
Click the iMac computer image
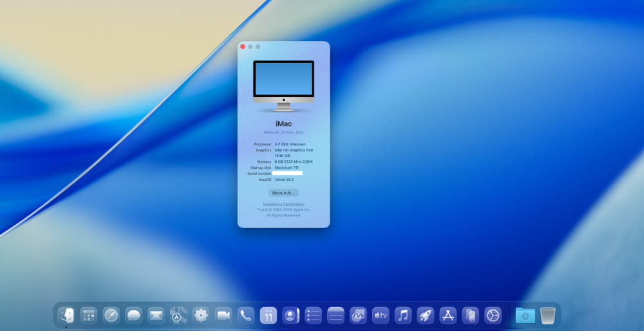coord(284,86)
